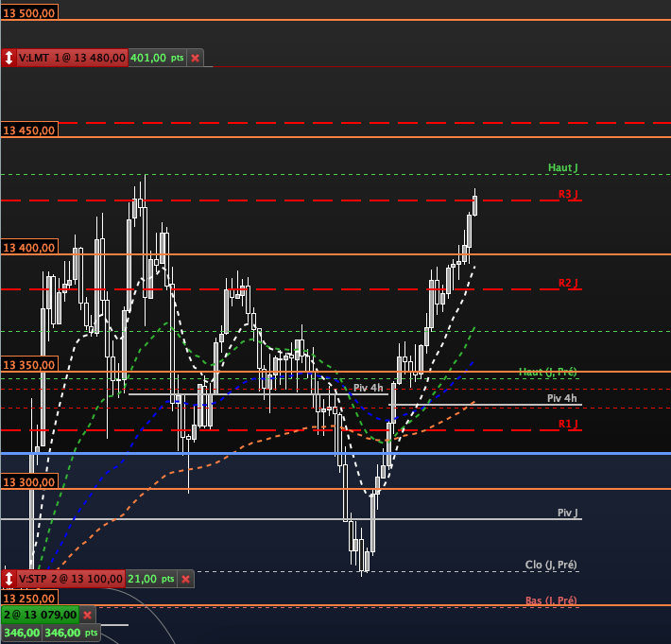Click the 346,00 pts position profit value
Screen dimensions: 671x644
71,633
